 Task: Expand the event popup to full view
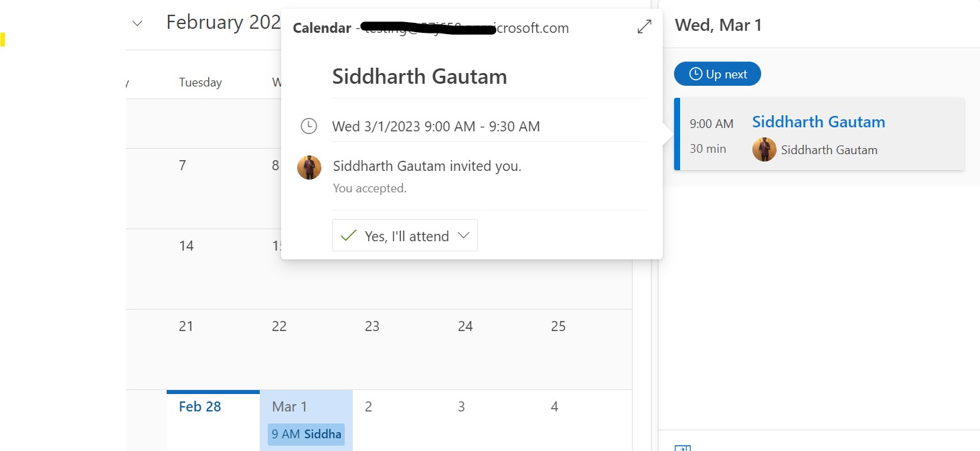[644, 27]
